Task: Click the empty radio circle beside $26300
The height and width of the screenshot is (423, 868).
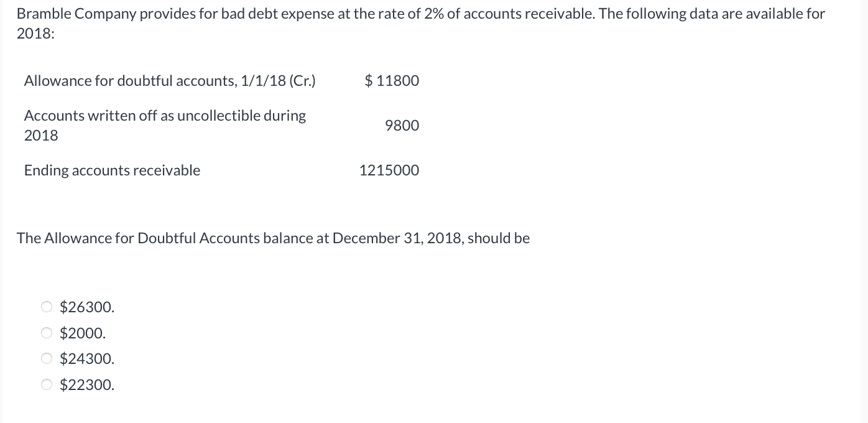Action: [47, 307]
